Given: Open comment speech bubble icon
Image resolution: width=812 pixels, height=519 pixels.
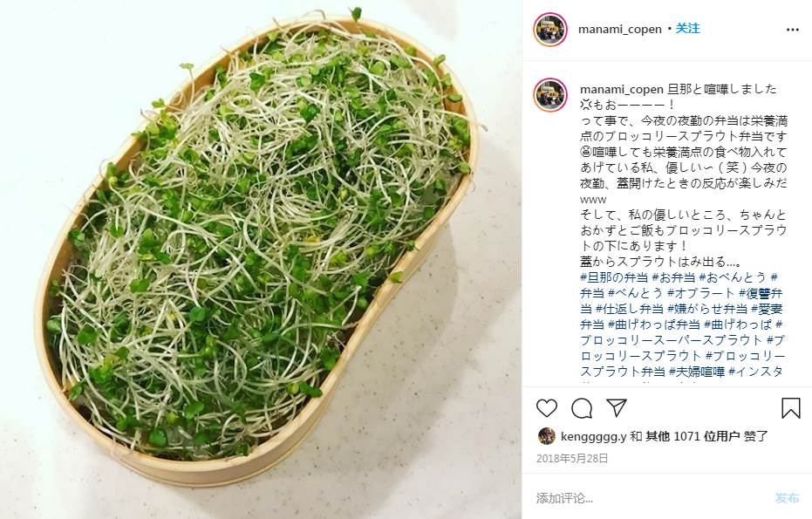Looking at the screenshot, I should (x=582, y=408).
